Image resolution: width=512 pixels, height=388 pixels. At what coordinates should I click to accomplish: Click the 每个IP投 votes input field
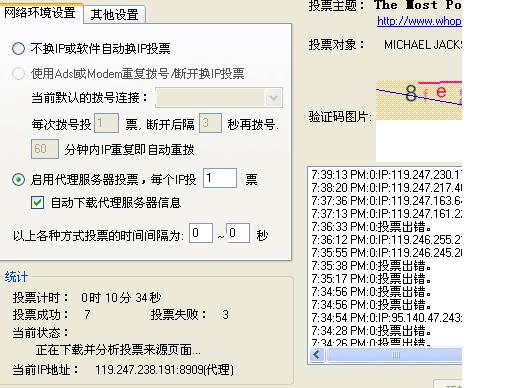tap(220, 178)
